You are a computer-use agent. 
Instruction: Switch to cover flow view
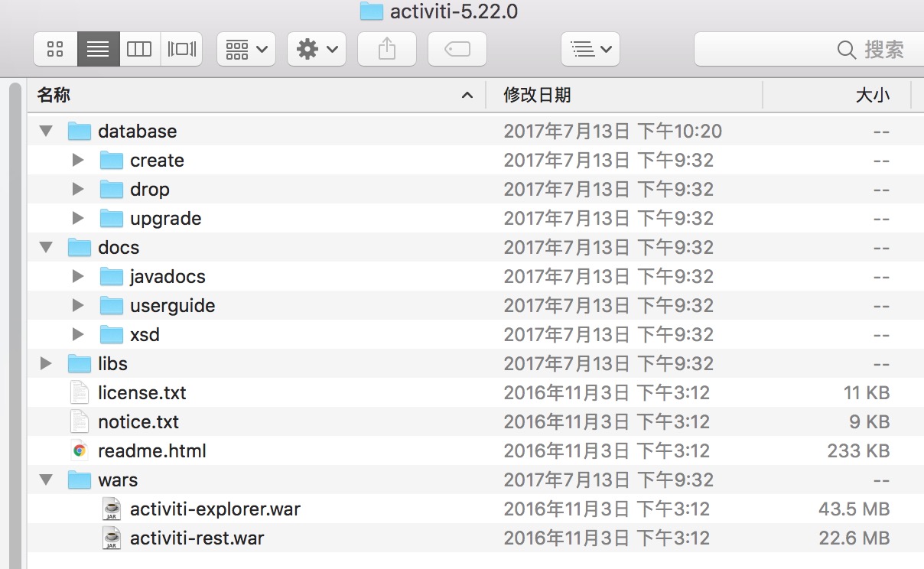[181, 50]
